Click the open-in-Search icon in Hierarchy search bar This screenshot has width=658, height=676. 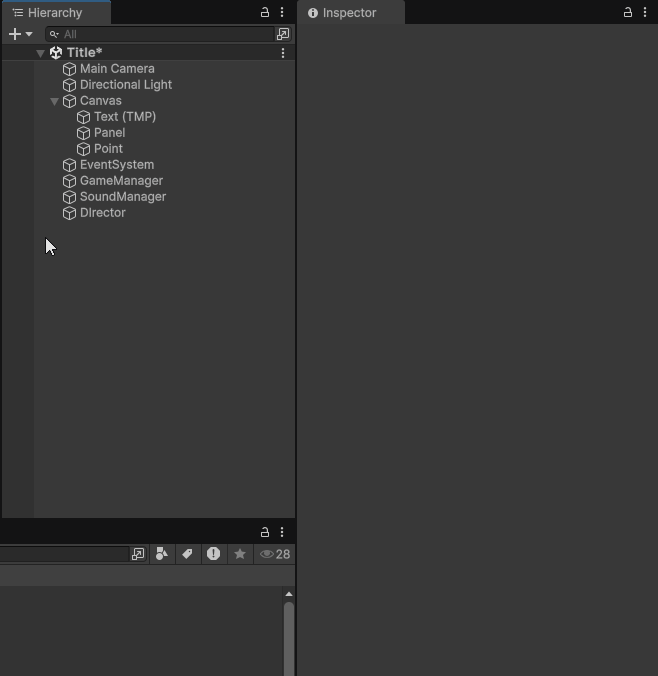(x=283, y=34)
